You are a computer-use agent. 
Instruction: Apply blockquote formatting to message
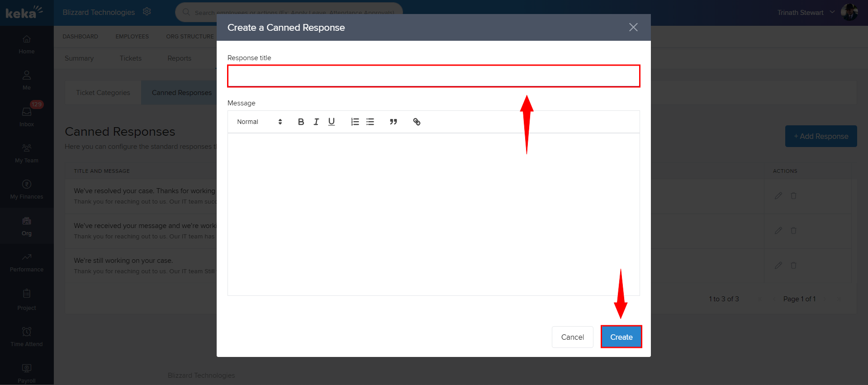[x=394, y=122]
